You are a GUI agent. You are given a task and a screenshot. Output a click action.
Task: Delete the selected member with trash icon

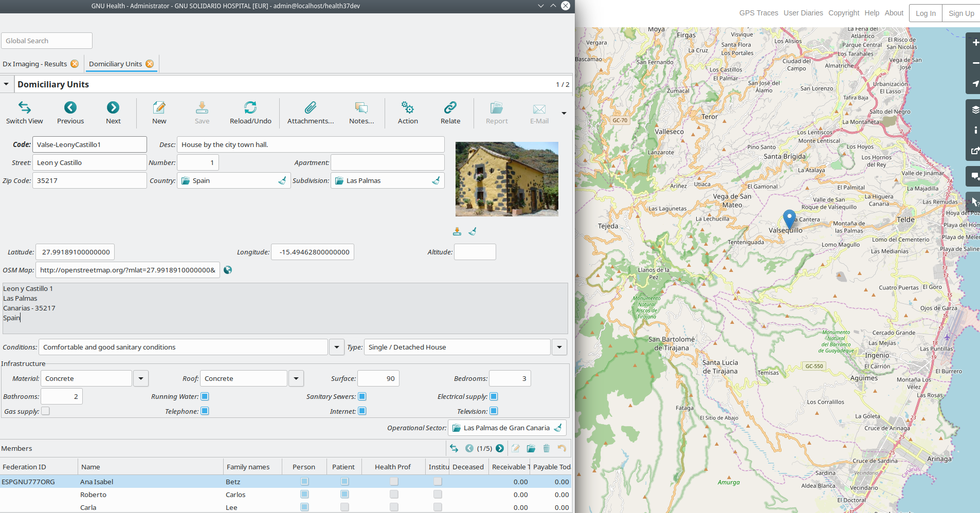(547, 448)
